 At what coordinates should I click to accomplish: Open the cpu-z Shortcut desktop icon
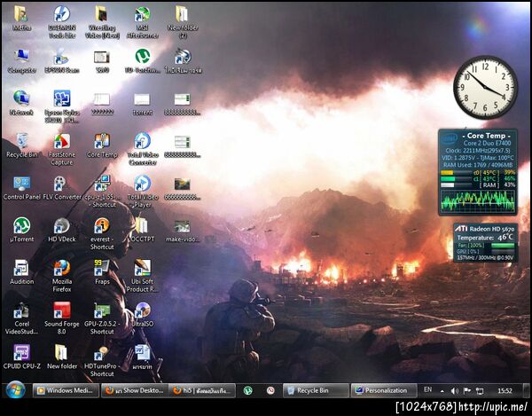pos(102,192)
